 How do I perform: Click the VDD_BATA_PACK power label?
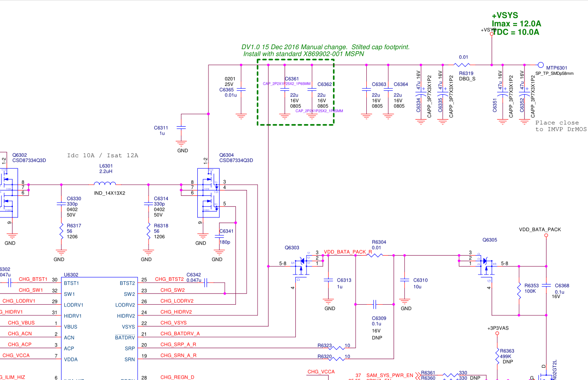(540, 229)
